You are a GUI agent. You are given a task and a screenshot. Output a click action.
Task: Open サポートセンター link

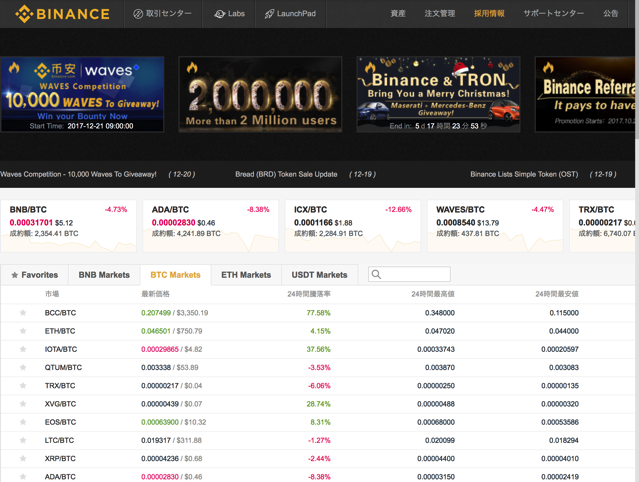(x=553, y=14)
